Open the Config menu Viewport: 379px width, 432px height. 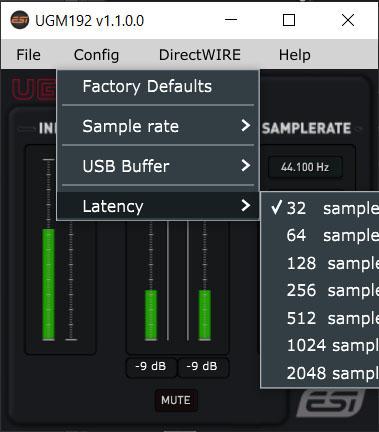pos(96,55)
